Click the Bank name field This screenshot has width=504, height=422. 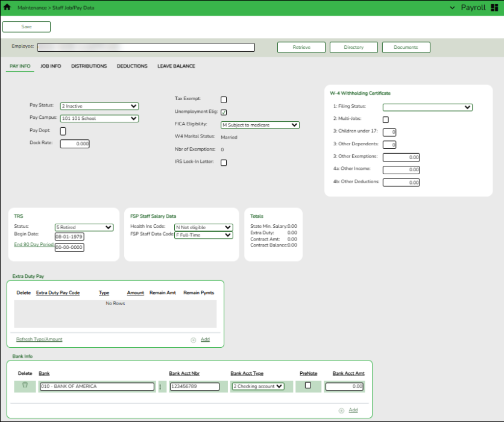click(x=96, y=386)
